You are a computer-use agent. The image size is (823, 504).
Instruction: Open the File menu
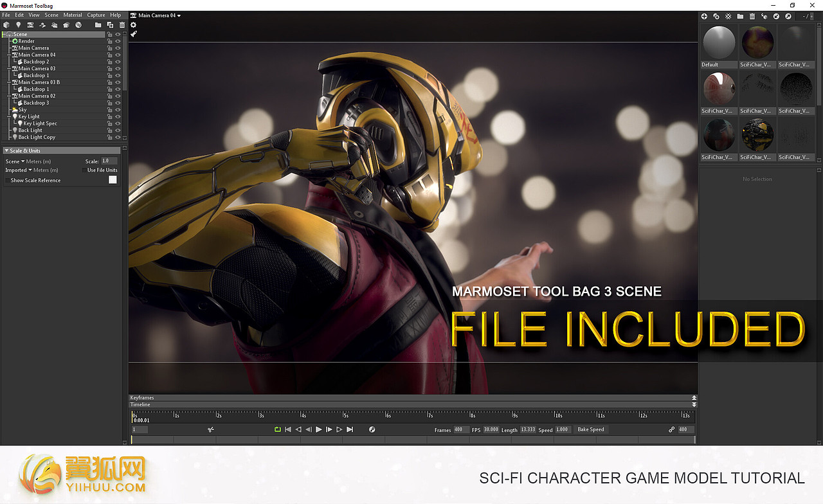6,15
